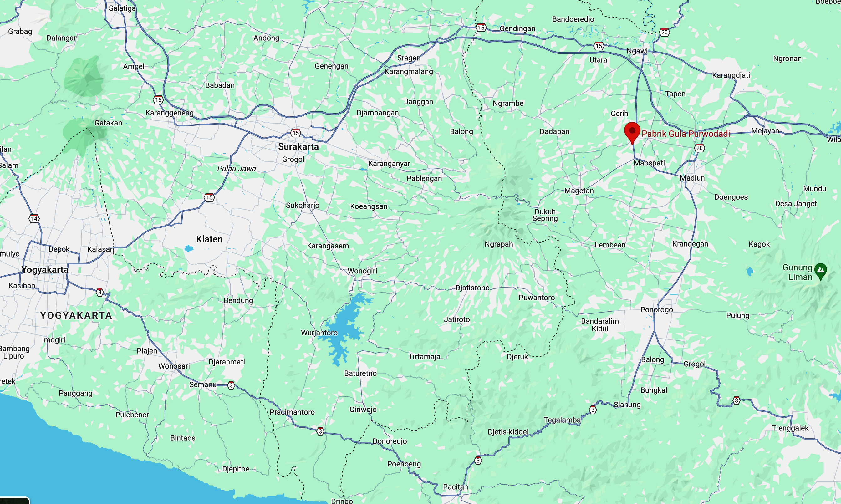The image size is (841, 504).
Task: Click route 3 shield near Slahung
Action: tap(593, 410)
